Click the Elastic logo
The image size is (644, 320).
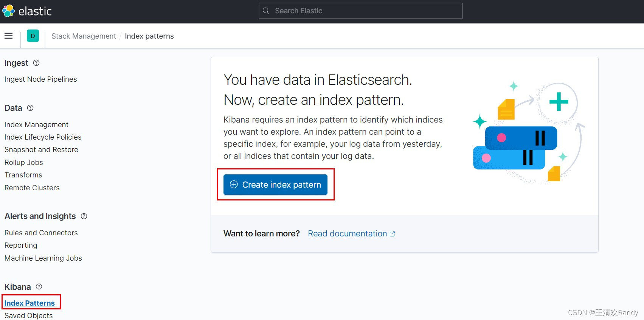pyautogui.click(x=27, y=11)
